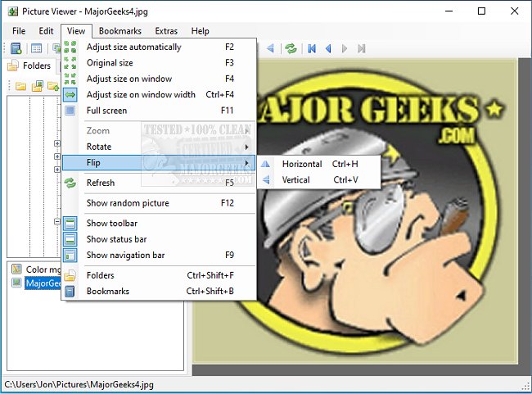532x394 pixels.
Task: Open the Extras menu
Action: click(x=166, y=31)
